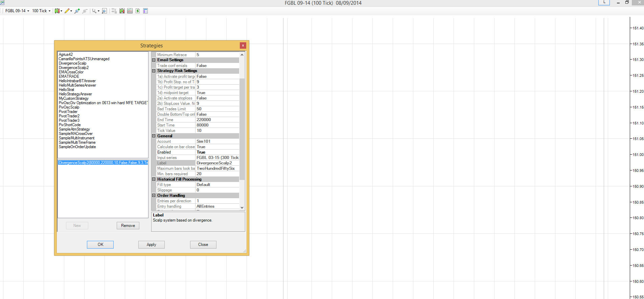Select the PivShortCode strategy
644x299 pixels.
coord(70,125)
